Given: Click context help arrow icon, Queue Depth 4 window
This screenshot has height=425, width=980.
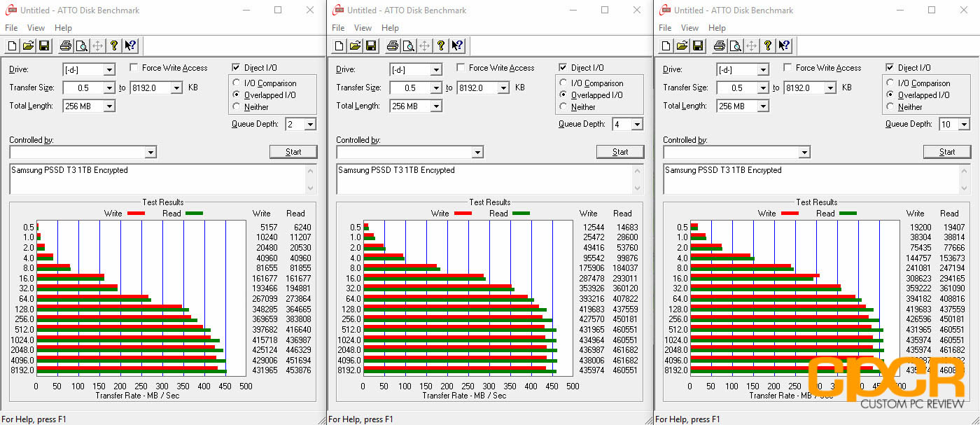Looking at the screenshot, I should pos(457,46).
